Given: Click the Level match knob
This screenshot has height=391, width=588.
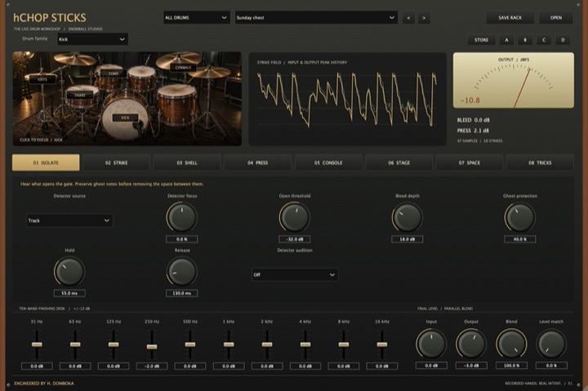Looking at the screenshot, I should click(551, 344).
